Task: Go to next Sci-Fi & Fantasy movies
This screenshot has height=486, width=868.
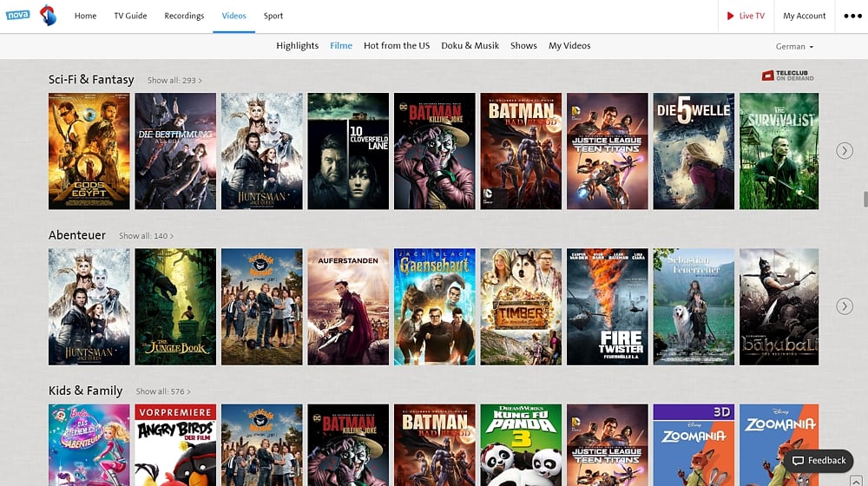Action: click(845, 150)
